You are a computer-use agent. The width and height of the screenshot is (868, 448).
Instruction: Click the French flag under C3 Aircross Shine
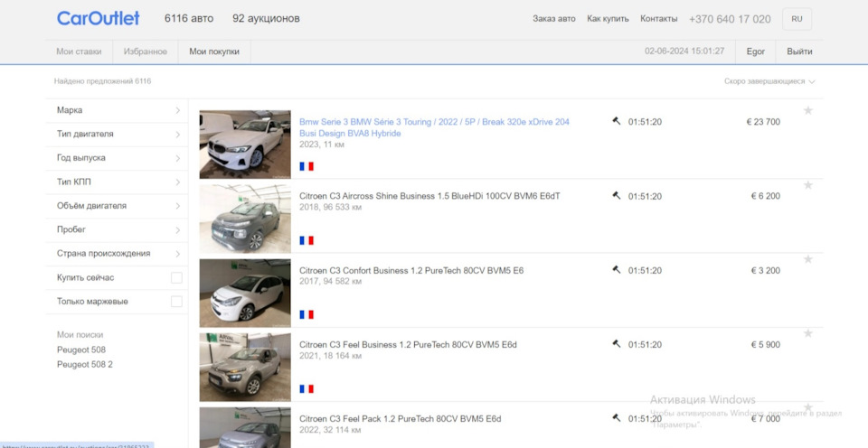(x=307, y=240)
